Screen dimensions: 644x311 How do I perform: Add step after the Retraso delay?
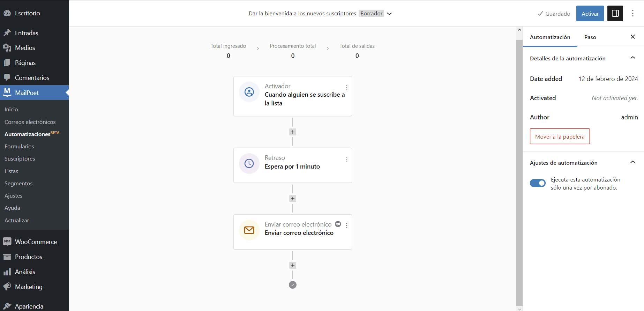[x=293, y=199]
